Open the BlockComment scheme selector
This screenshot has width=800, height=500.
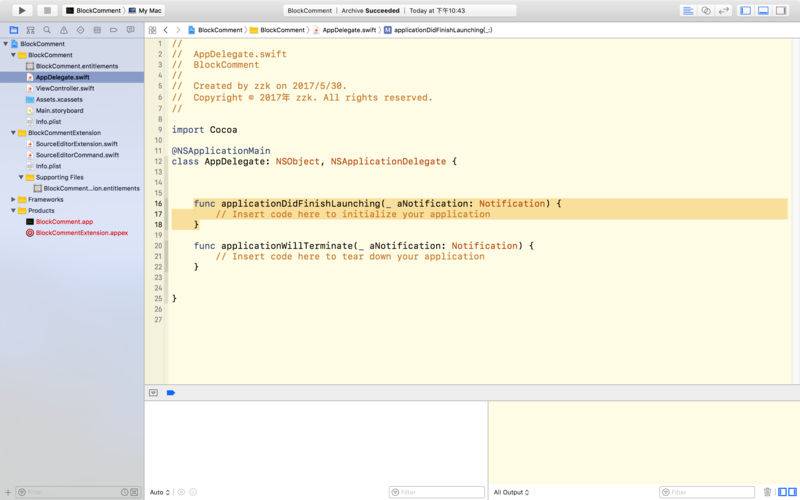93,10
